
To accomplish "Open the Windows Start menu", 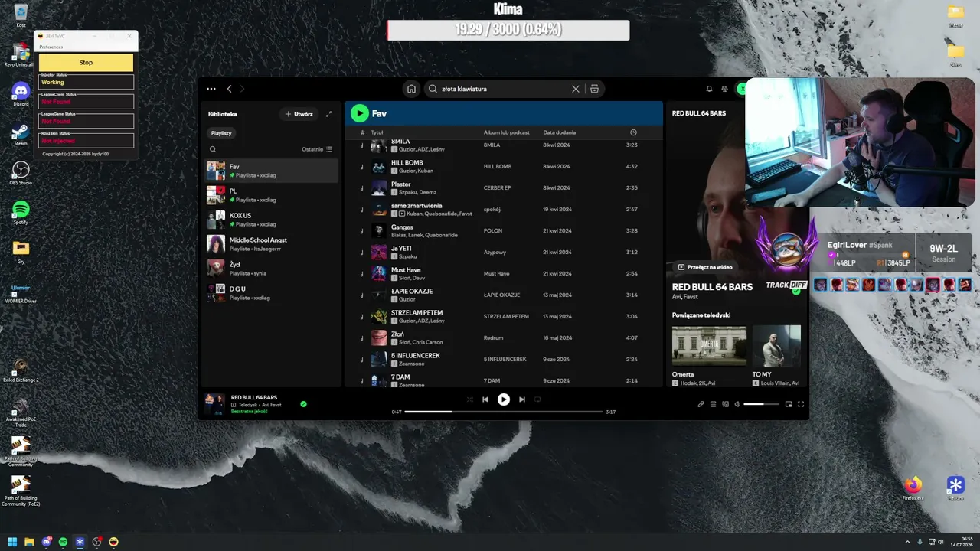I will 12,542.
